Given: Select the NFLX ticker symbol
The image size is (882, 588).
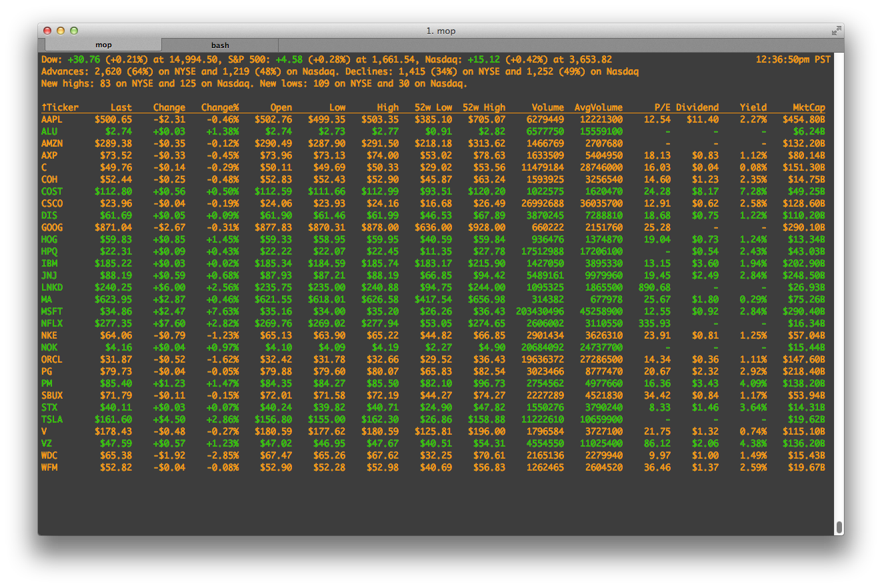Looking at the screenshot, I should click(52, 323).
